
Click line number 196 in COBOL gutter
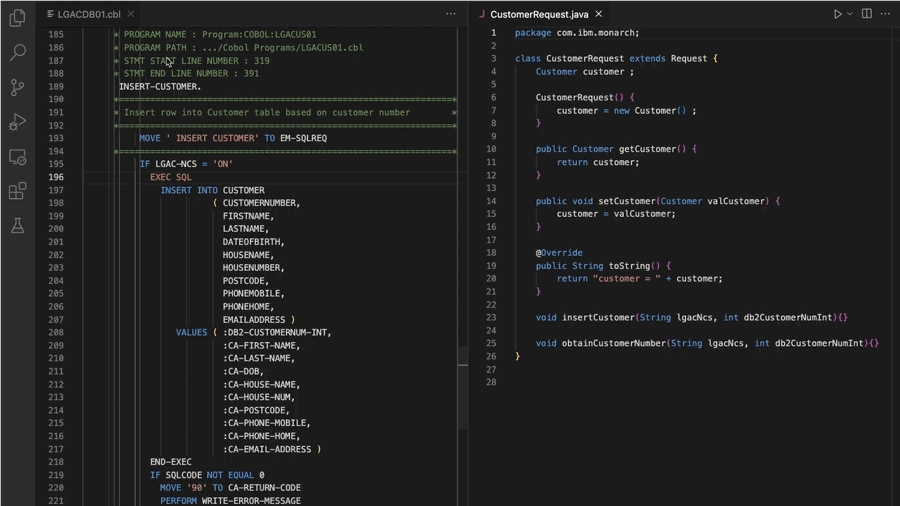56,177
